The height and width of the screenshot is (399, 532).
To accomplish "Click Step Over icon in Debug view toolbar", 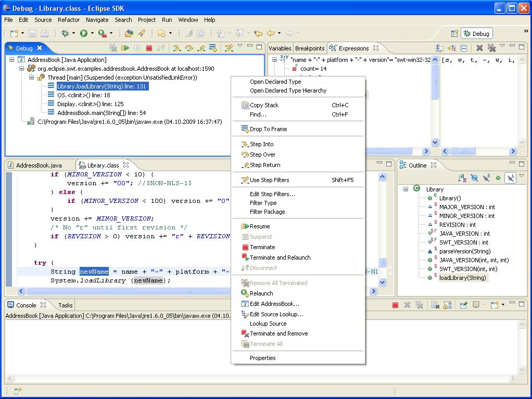I will point(189,48).
